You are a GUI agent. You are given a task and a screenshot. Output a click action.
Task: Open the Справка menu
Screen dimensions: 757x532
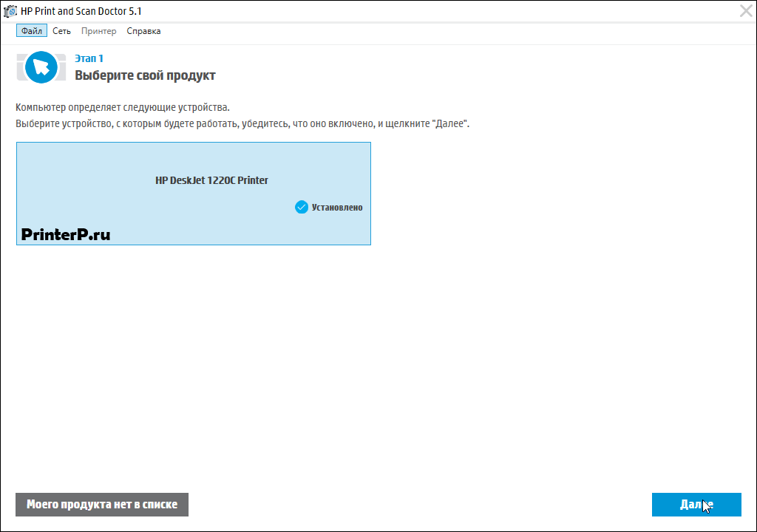pyautogui.click(x=143, y=31)
